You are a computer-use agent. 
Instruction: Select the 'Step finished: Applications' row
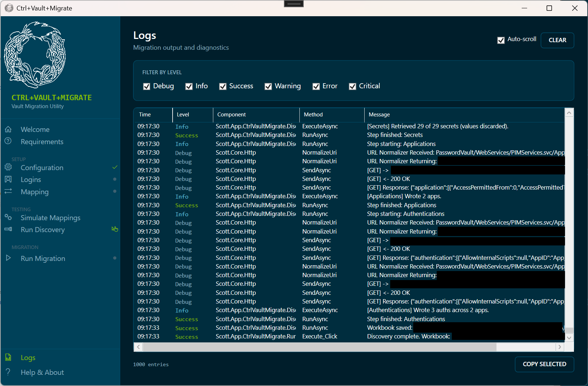[x=349, y=205]
